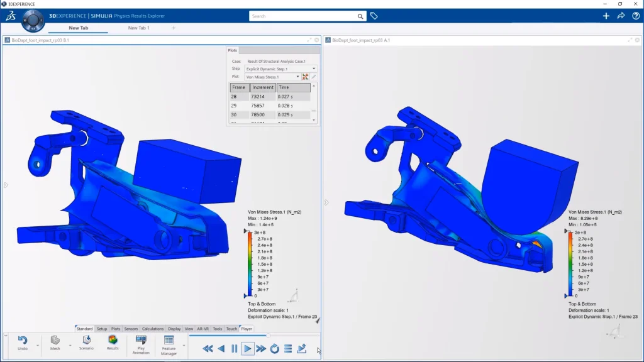Click the plot display options icon next to Plot dropdown

[306, 77]
